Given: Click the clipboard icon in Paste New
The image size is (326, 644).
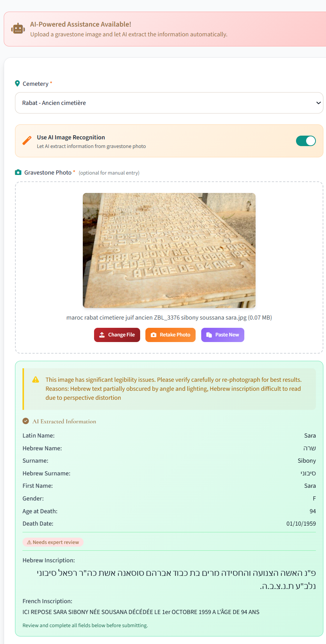Looking at the screenshot, I should 209,335.
